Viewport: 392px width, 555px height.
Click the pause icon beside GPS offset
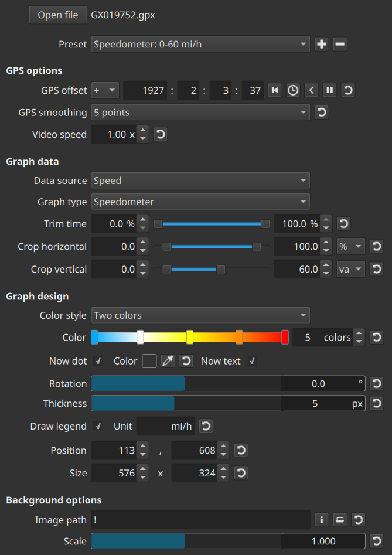[329, 90]
